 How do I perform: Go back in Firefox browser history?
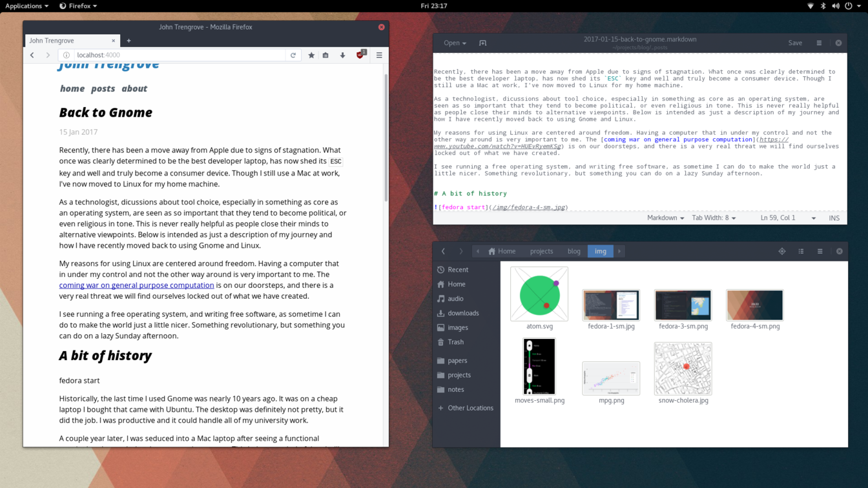coord(32,56)
